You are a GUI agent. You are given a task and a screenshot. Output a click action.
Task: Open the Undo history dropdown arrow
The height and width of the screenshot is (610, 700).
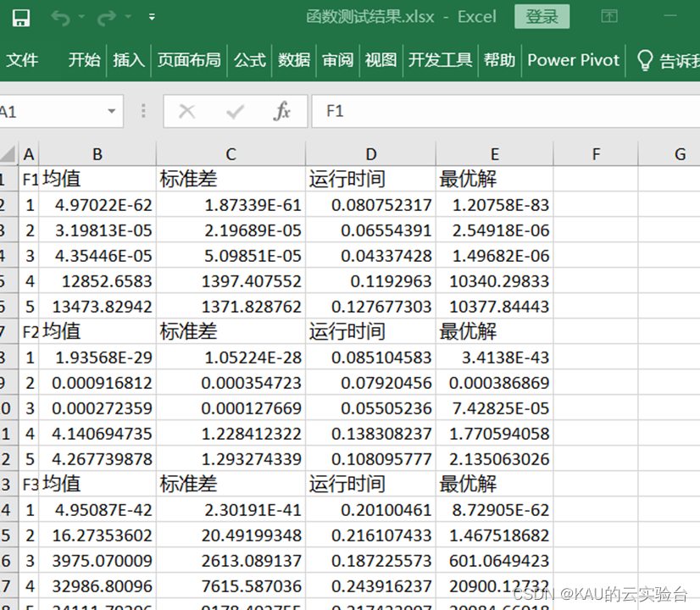coord(81,17)
